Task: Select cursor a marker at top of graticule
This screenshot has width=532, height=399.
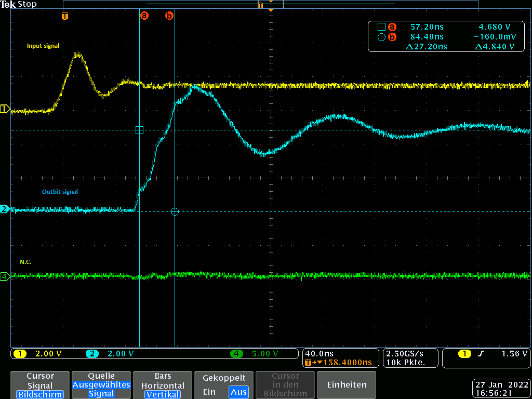Action: (x=144, y=16)
